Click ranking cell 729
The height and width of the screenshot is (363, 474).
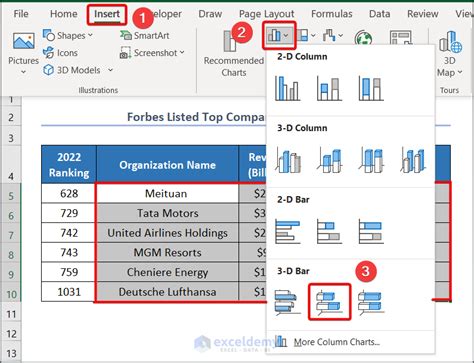pos(69,213)
